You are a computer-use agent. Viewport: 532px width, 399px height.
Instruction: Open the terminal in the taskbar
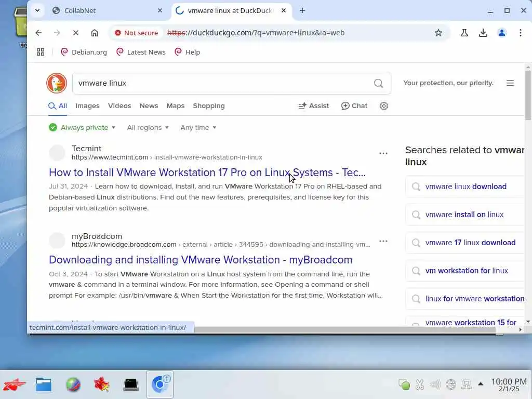(x=130, y=384)
